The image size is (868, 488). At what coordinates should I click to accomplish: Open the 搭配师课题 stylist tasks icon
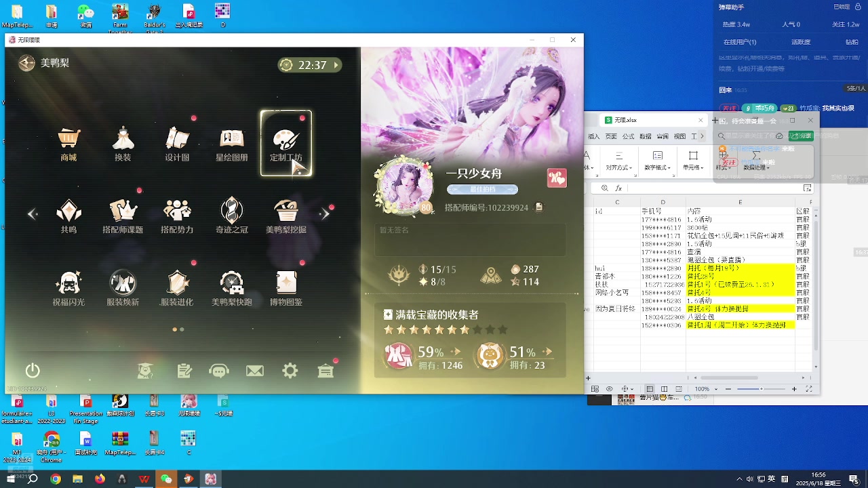(x=123, y=216)
